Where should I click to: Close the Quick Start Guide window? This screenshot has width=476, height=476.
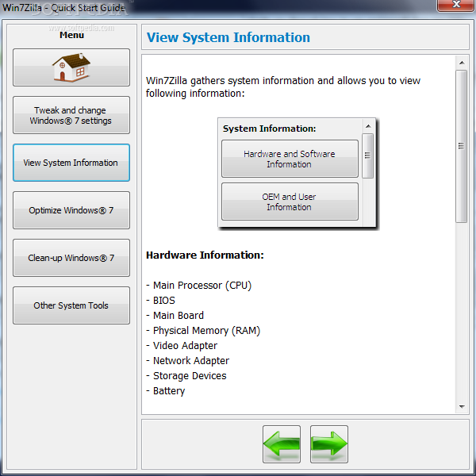click(455, 5)
